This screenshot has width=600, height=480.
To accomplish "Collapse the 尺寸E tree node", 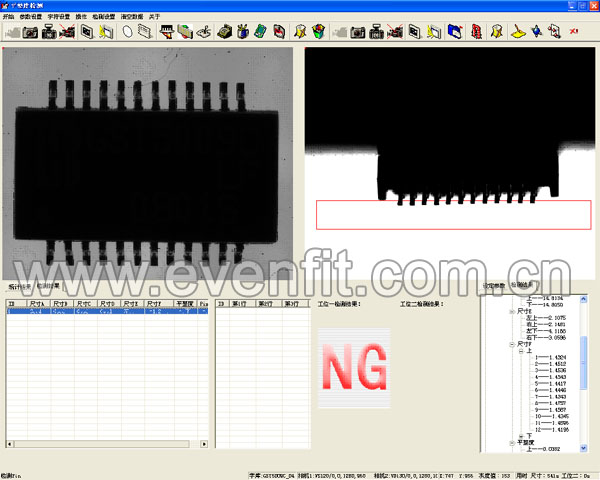I will coord(512,311).
